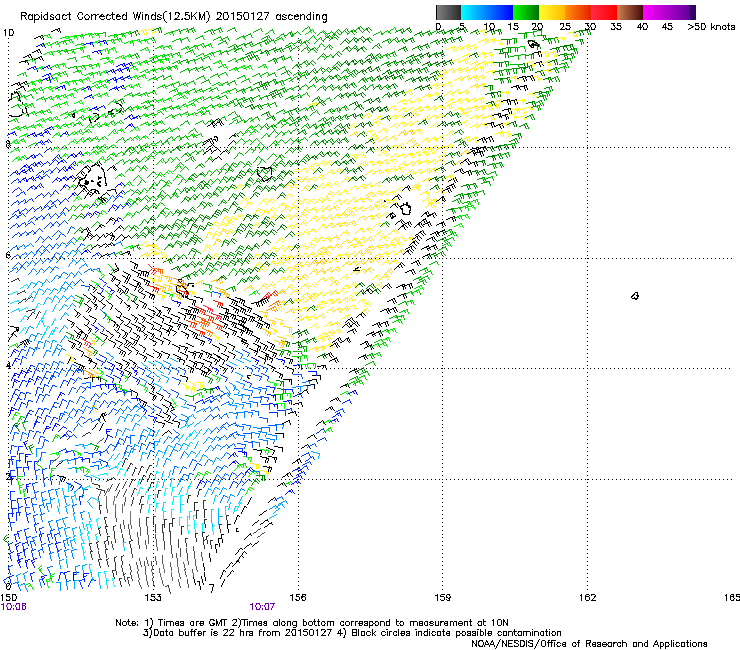The height and width of the screenshot is (650, 740).
Task: Click the latitude label '6' on left axis
Action: [8, 255]
